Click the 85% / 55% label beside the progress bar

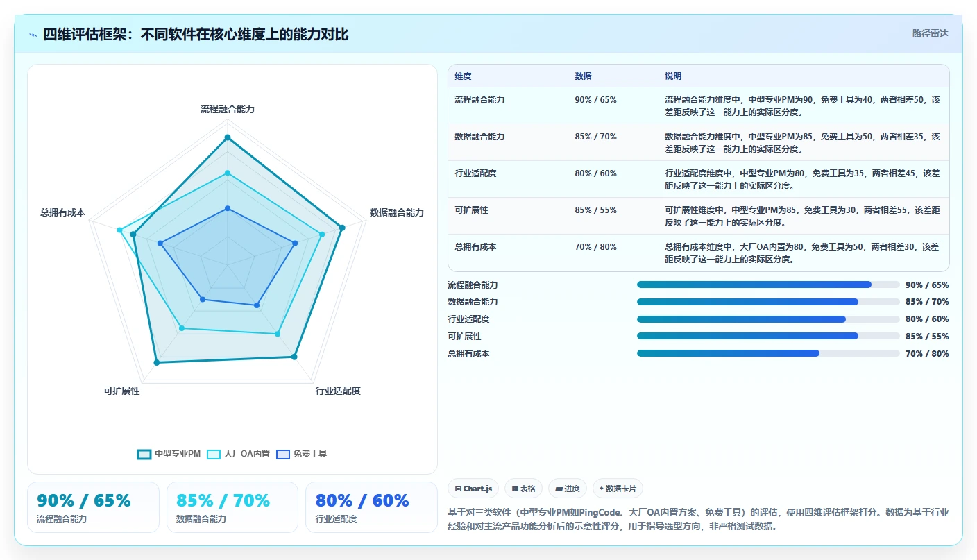coord(927,337)
